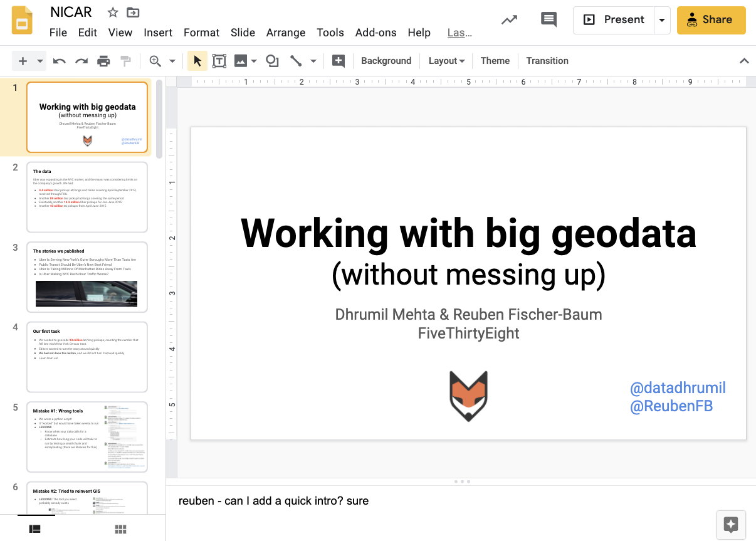
Task: Switch to grid view icon
Action: (x=121, y=530)
